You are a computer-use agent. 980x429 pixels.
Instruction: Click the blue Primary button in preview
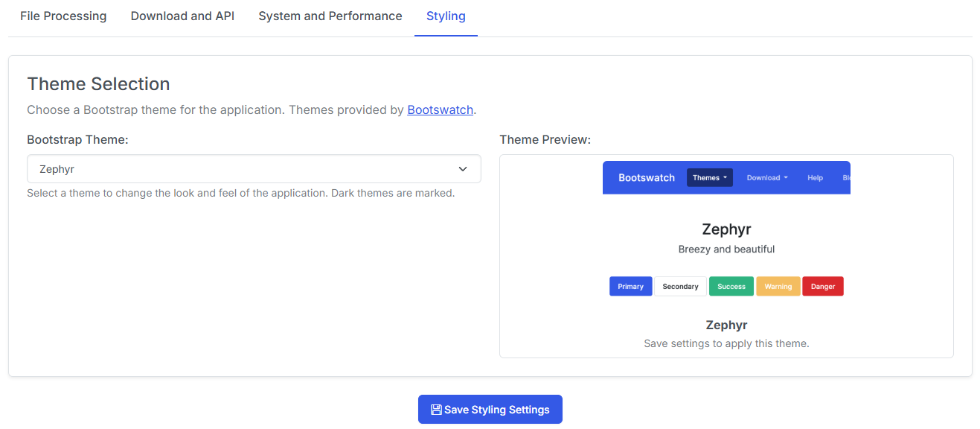[630, 287]
